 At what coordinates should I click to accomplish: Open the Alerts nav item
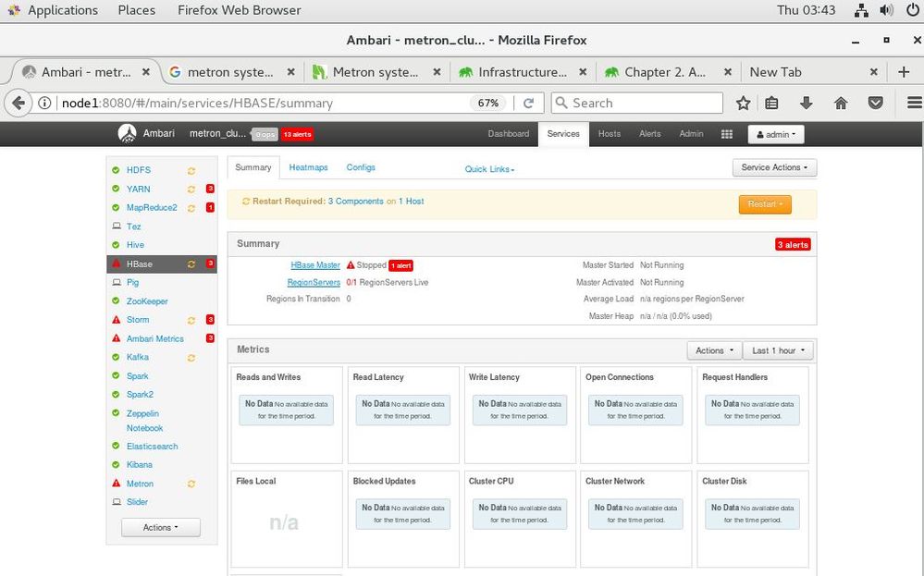point(650,134)
